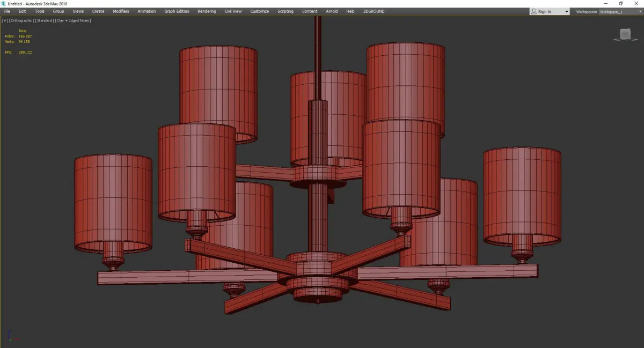The height and width of the screenshot is (348, 644).
Task: Open the Create menu
Action: (98, 11)
